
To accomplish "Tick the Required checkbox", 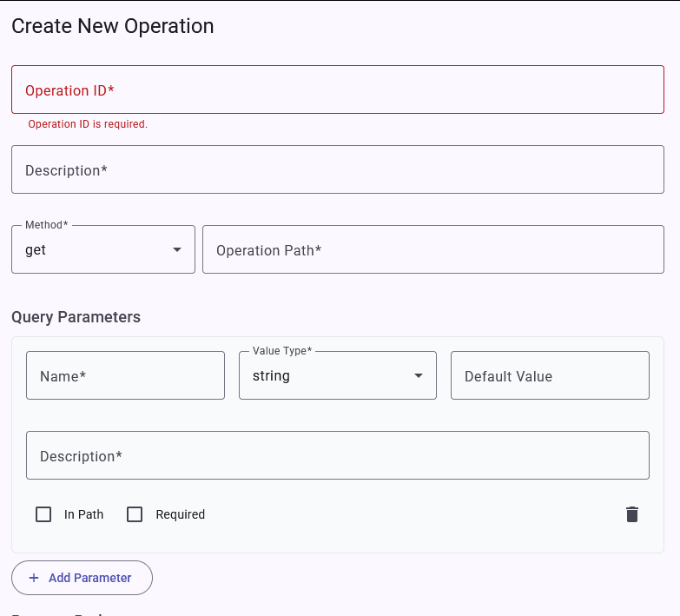I will (135, 514).
